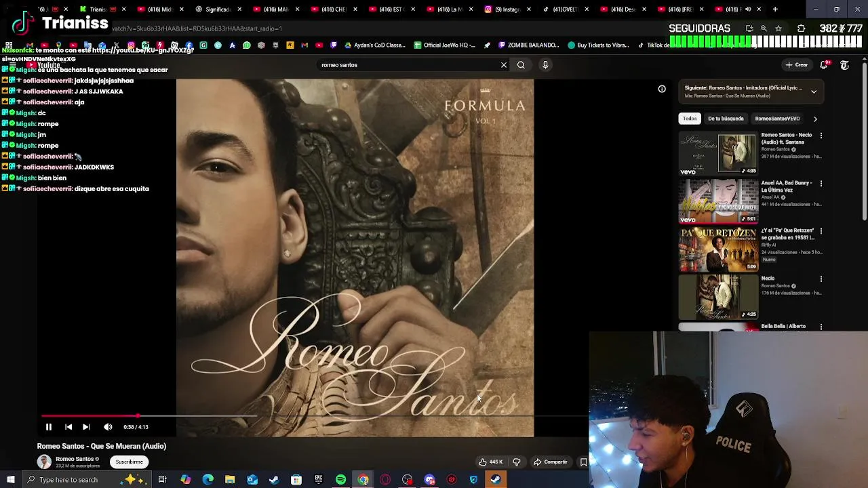Pause the video playback
The height and width of the screenshot is (488, 868).
pyautogui.click(x=49, y=427)
